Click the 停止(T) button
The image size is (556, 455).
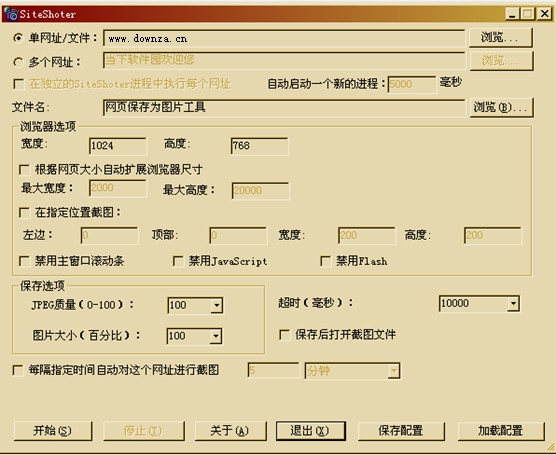(144, 431)
